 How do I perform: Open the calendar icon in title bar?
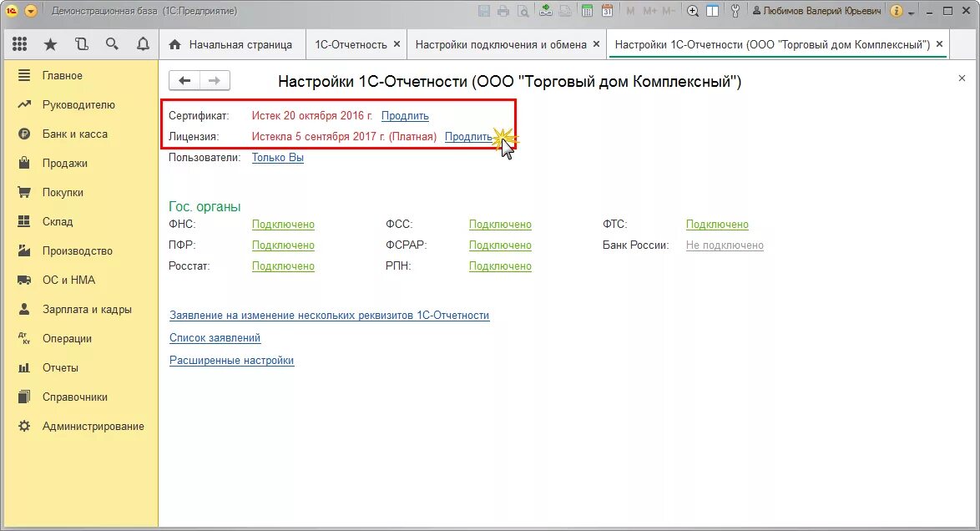pos(607,11)
